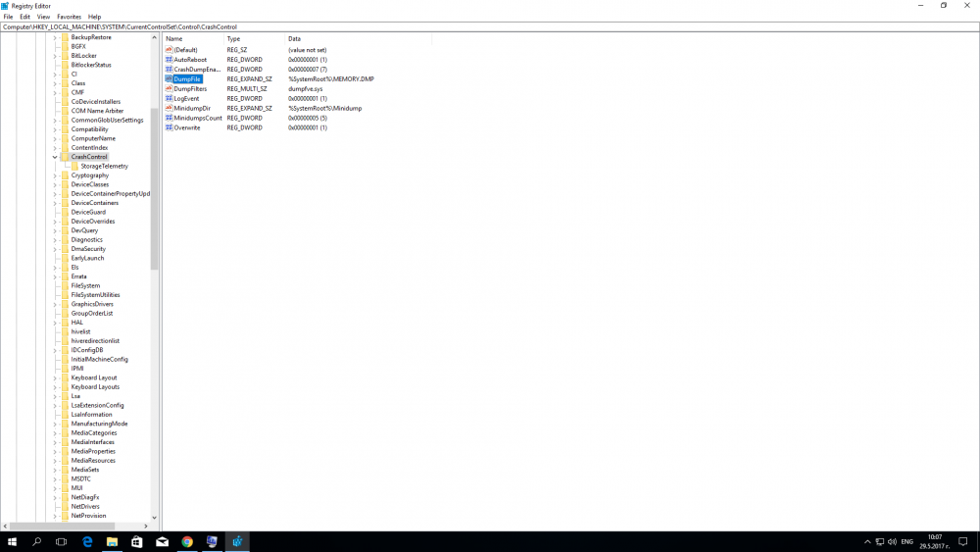Screen dimensions: 980x552
Task: Open the File menu
Action: (8, 17)
